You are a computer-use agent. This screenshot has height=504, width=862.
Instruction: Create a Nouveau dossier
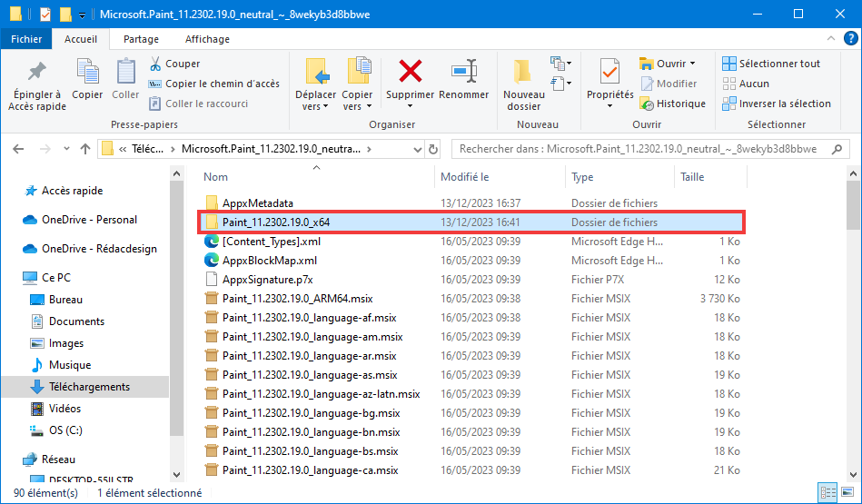(x=523, y=85)
